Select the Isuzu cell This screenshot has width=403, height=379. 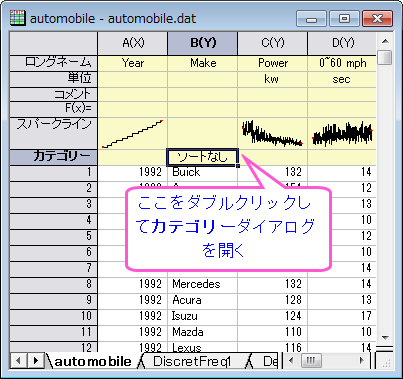pos(203,316)
